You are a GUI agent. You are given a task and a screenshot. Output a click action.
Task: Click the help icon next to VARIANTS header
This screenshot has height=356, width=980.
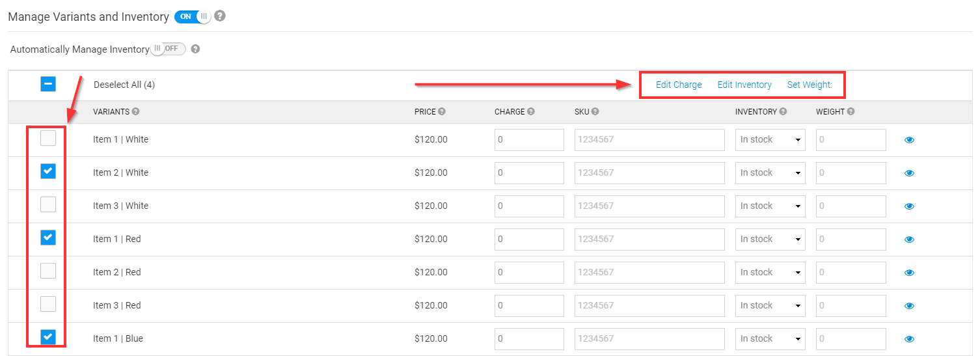click(135, 112)
